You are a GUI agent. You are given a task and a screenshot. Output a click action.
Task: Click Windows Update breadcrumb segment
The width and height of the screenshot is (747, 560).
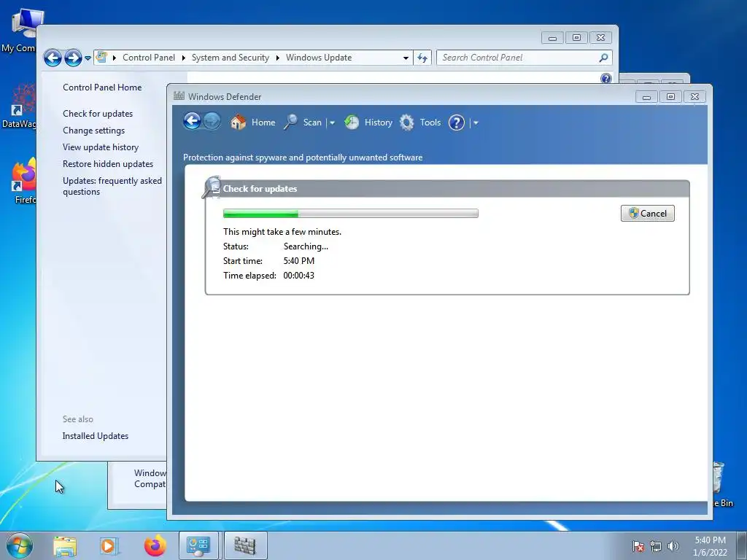point(319,58)
